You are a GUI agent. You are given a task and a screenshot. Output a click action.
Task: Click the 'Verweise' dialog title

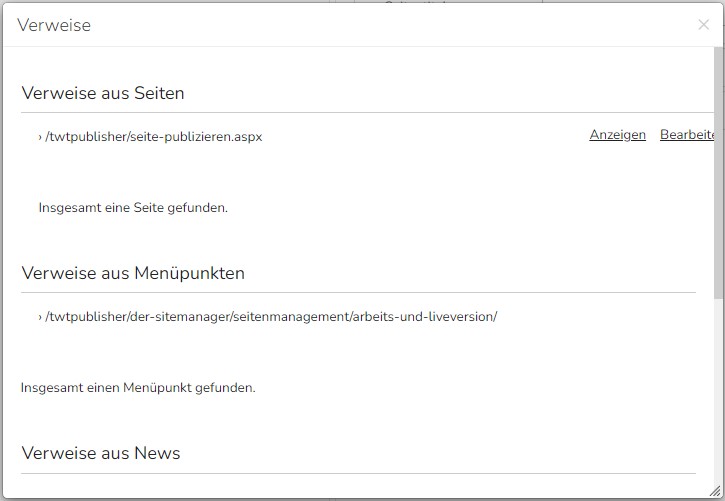point(54,25)
